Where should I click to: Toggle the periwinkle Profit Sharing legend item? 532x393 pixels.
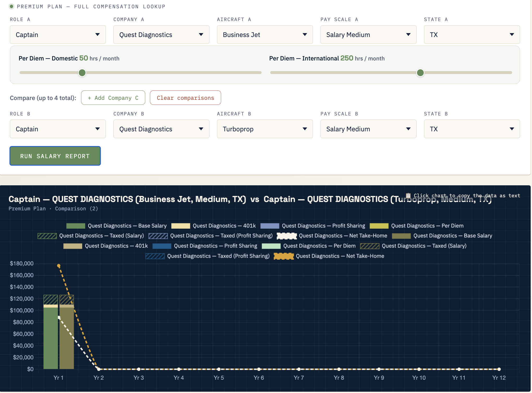[313, 226]
